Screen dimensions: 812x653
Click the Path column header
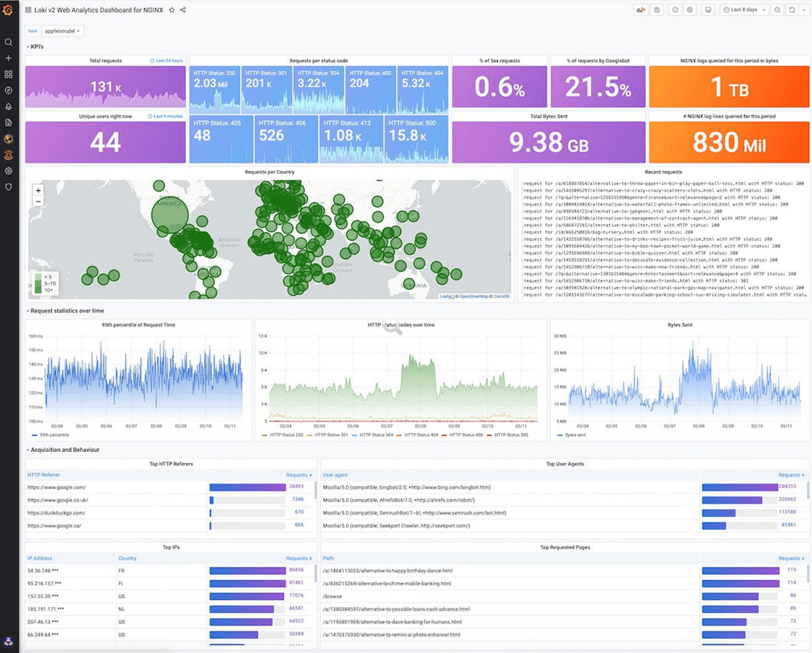pyautogui.click(x=328, y=558)
